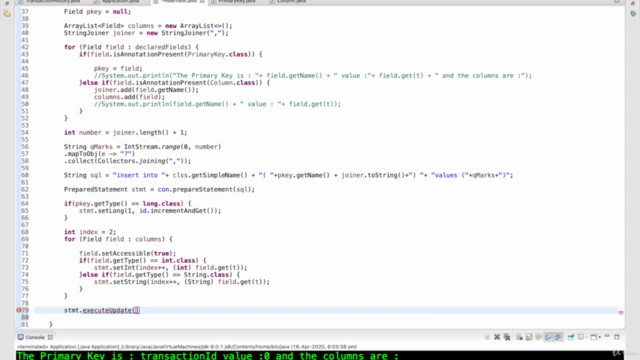Click 'int index = 2;' on line 68
This screenshot has width=640, height=360.
90,232
